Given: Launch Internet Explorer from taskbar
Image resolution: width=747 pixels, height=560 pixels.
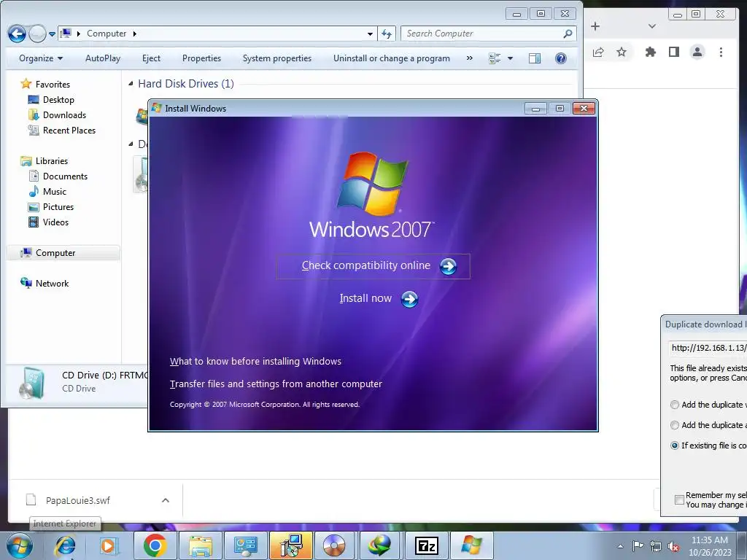Looking at the screenshot, I should pyautogui.click(x=65, y=545).
